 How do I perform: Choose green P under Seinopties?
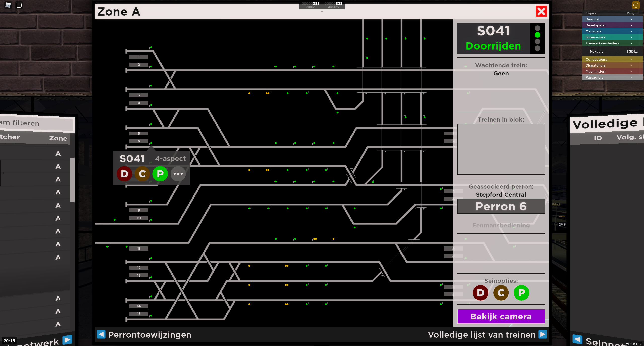click(521, 293)
